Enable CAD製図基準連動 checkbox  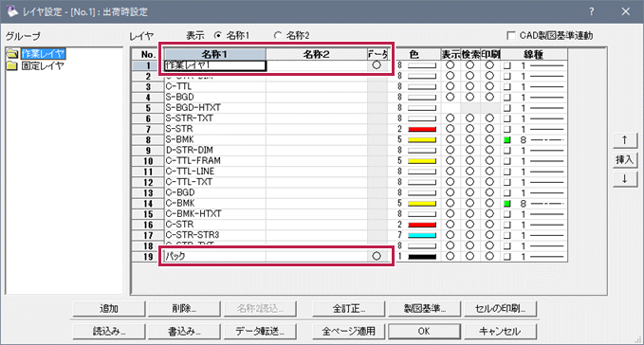pyautogui.click(x=511, y=36)
